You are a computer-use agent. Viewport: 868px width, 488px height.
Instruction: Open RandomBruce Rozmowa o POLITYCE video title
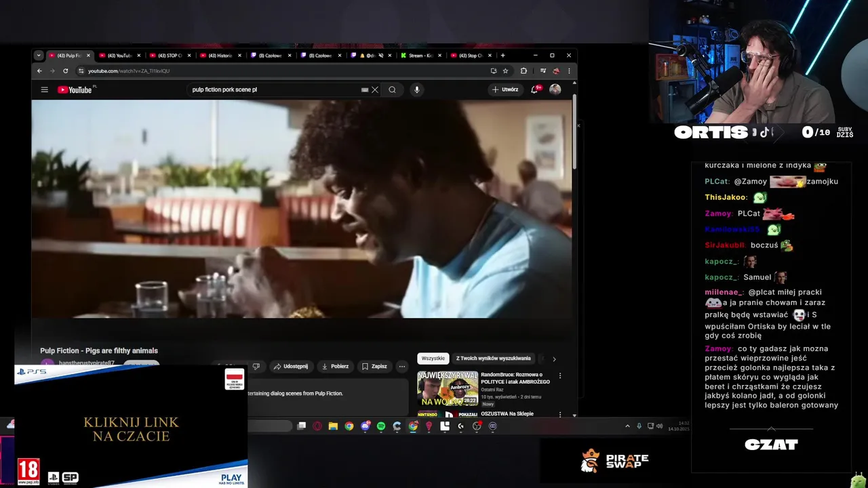pyautogui.click(x=515, y=378)
